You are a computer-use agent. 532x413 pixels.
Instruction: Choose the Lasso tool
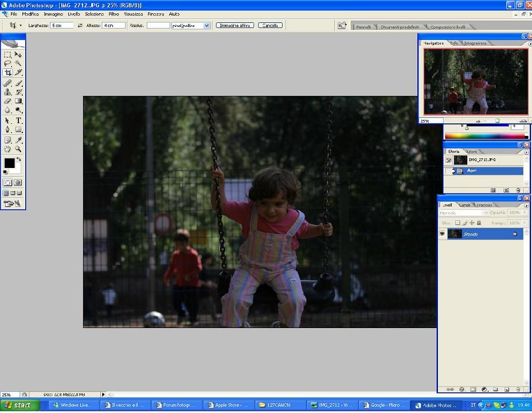coord(7,64)
